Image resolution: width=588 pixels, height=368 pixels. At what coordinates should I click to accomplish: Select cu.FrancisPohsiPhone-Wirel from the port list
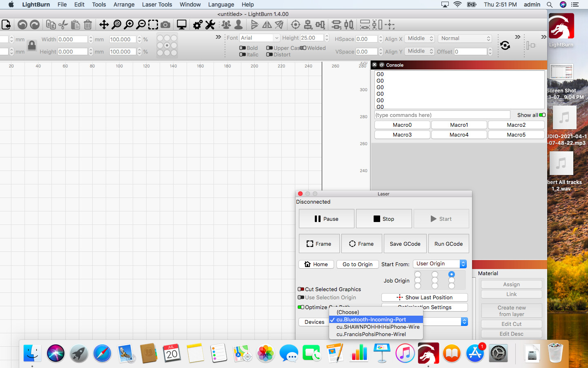click(372, 334)
